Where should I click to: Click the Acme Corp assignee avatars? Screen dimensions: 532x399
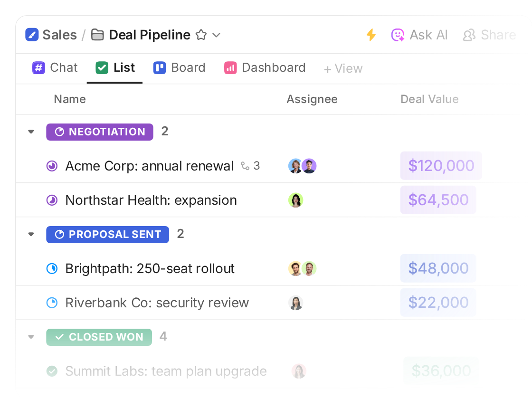302,166
